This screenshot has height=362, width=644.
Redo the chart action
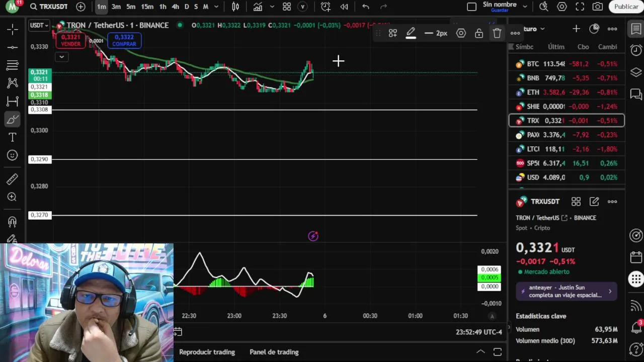pos(384,7)
